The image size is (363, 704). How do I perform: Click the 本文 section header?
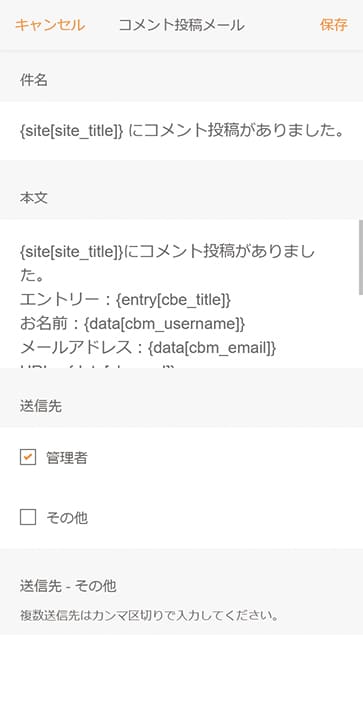[34, 198]
